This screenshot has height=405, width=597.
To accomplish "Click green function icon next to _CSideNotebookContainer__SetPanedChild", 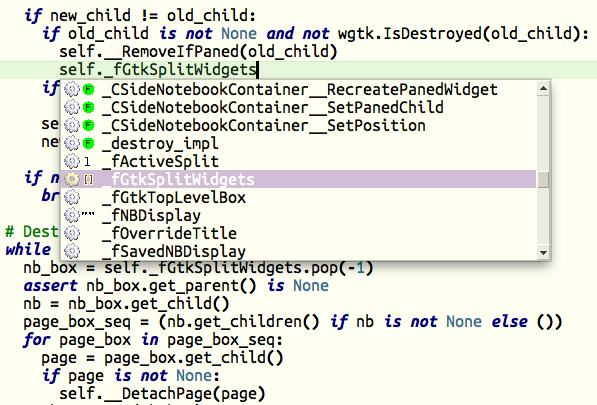I will click(x=88, y=108).
